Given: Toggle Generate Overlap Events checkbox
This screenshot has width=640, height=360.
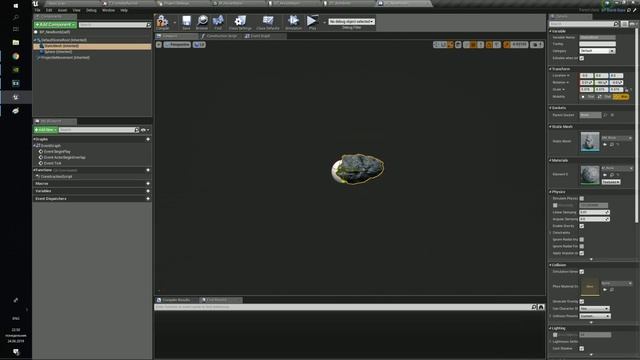Looking at the screenshot, I should (582, 302).
